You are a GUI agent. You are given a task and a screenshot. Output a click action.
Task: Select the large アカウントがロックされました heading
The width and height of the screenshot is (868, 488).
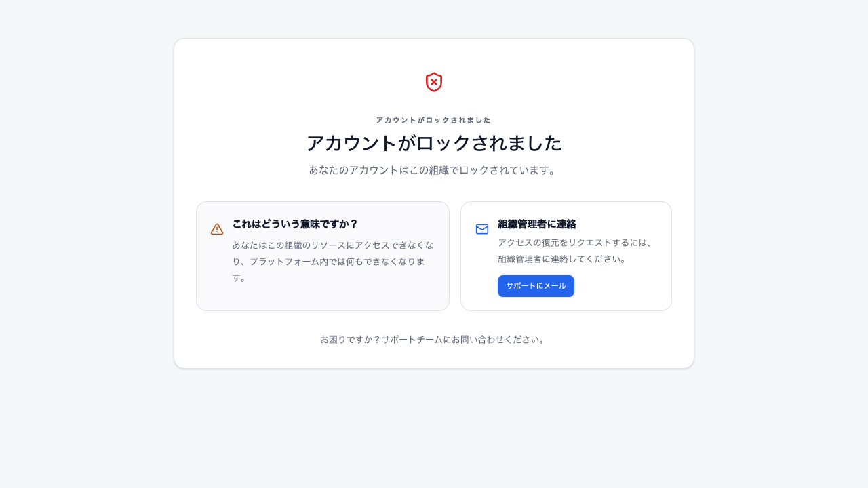click(x=434, y=143)
